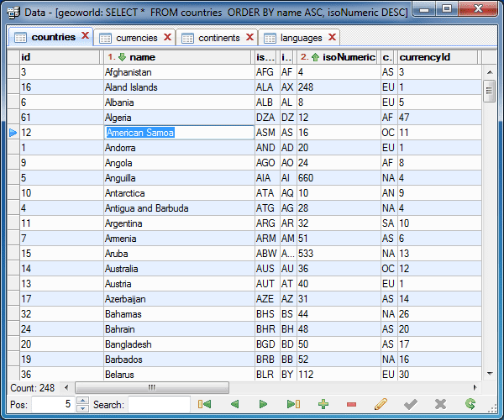Image resolution: width=504 pixels, height=420 pixels.
Task: Toggle sort on the name column header
Action: point(177,57)
